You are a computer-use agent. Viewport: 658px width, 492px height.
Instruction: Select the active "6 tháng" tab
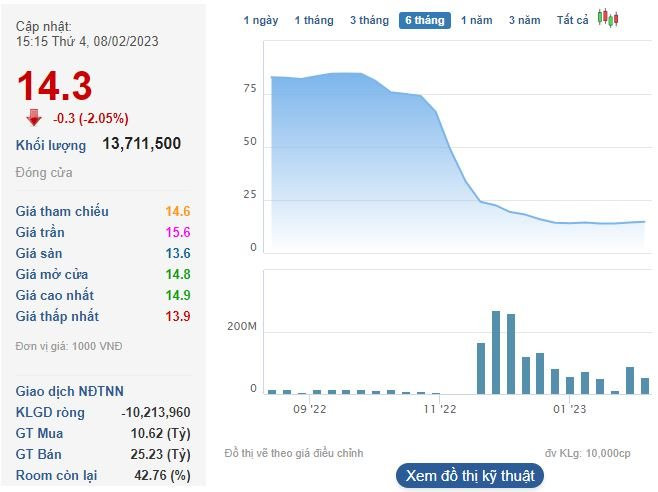425,20
